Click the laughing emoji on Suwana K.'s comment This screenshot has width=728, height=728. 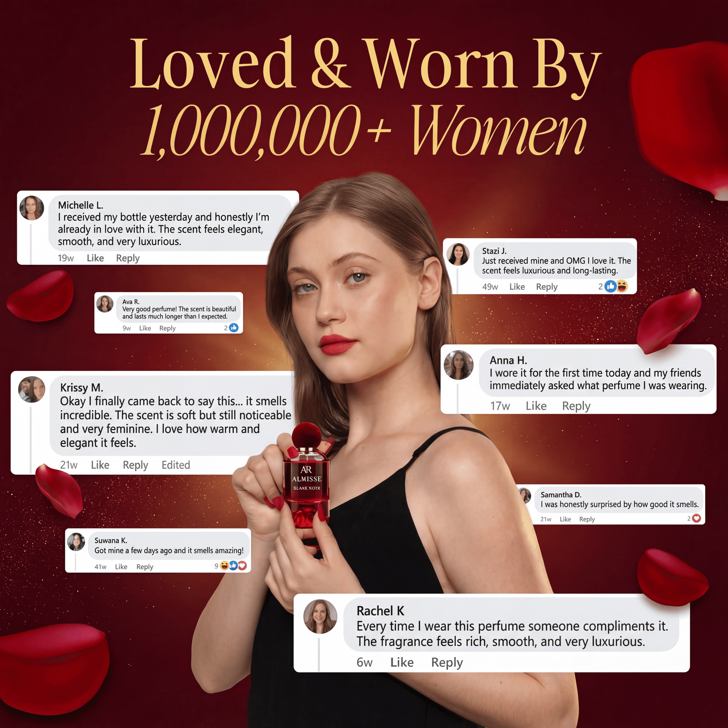[x=224, y=566]
